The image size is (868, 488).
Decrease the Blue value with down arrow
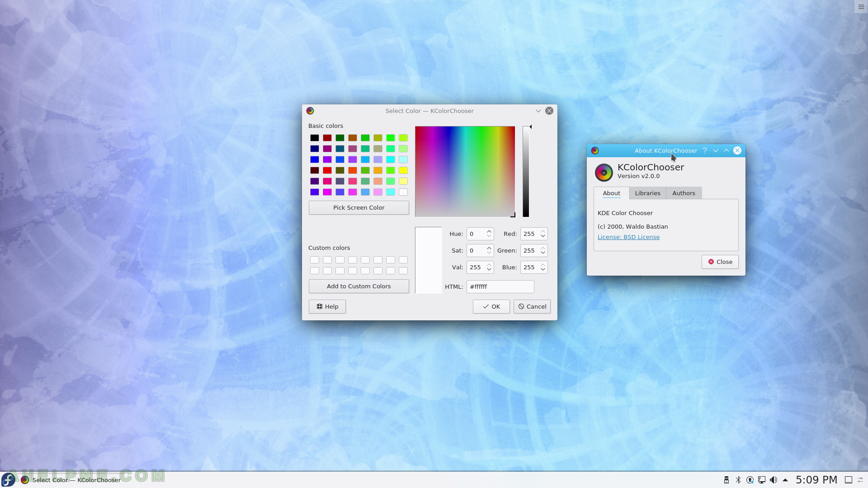tap(543, 270)
